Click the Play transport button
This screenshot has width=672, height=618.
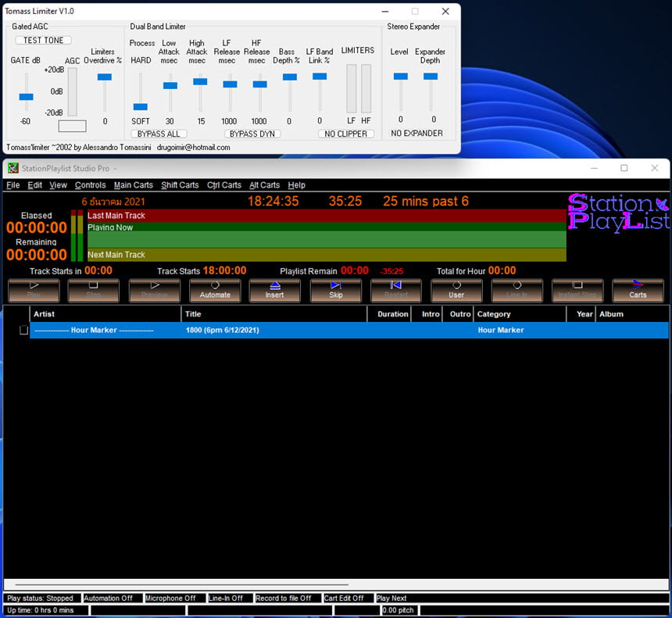[34, 291]
